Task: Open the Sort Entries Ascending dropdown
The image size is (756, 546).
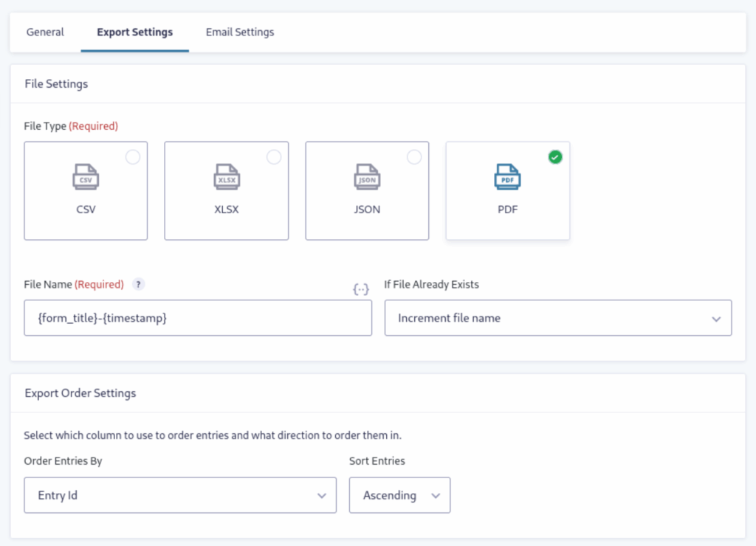Action: point(399,495)
